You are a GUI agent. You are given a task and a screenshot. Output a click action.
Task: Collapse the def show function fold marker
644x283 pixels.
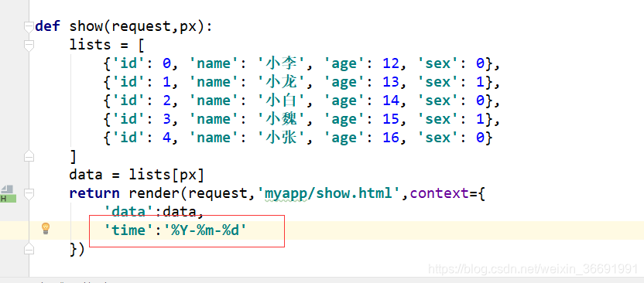pos(29,27)
